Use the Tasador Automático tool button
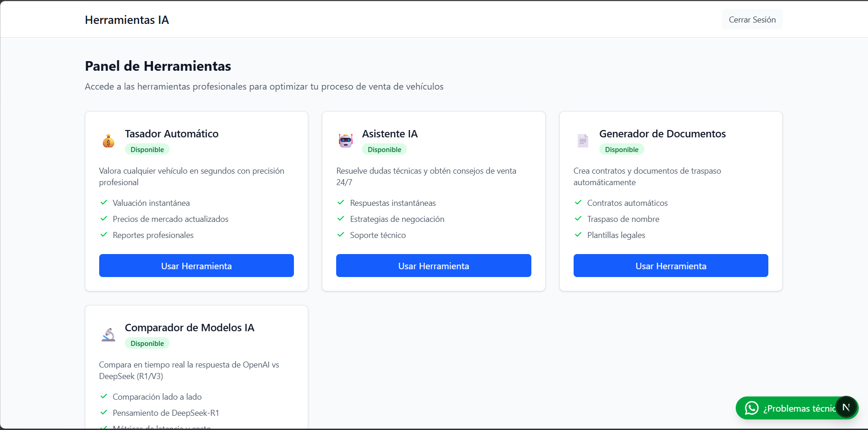Image resolution: width=868 pixels, height=430 pixels. coord(197,266)
